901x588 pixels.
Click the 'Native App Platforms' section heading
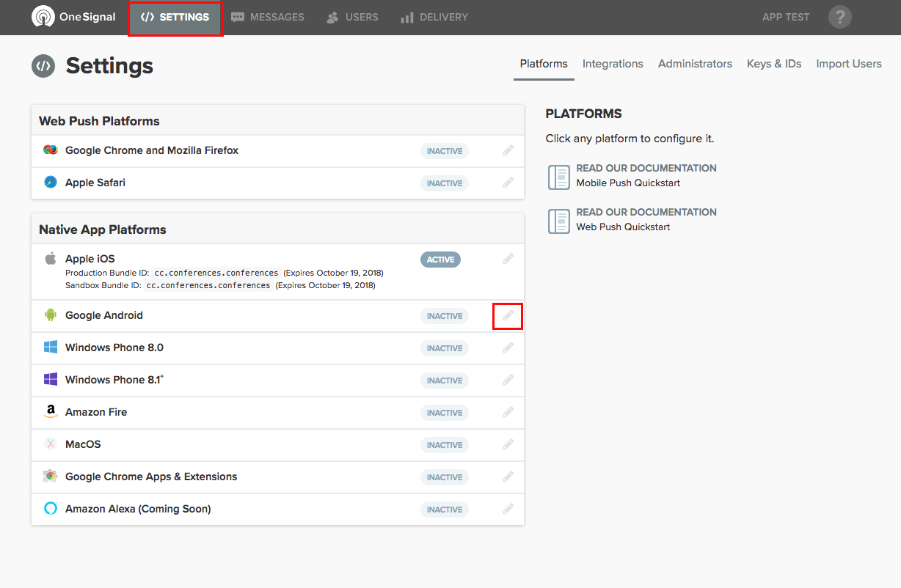coord(103,229)
